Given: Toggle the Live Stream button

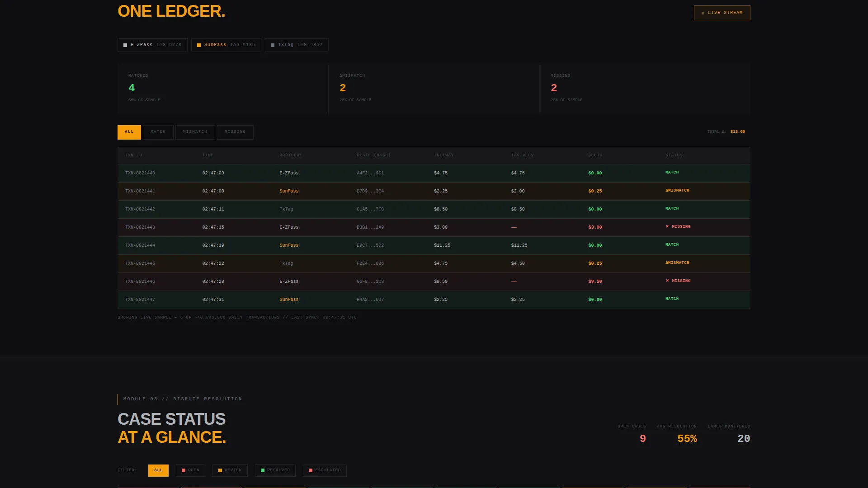Looking at the screenshot, I should [x=722, y=13].
